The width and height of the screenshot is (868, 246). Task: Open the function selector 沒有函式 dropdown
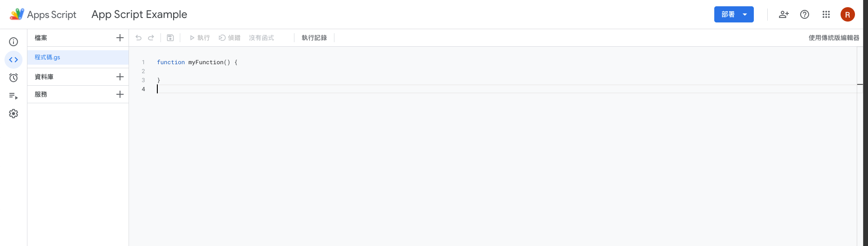click(262, 38)
